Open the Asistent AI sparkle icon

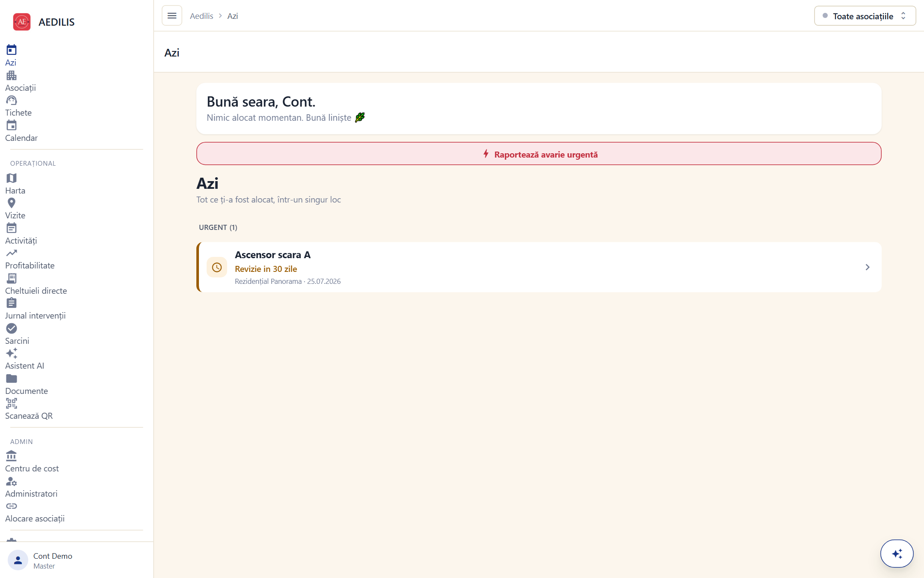click(x=12, y=353)
